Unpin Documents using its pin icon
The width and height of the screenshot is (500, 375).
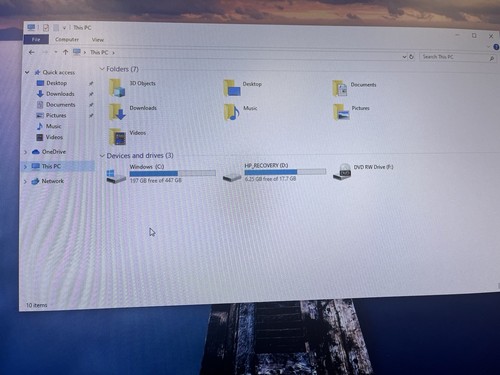pyautogui.click(x=91, y=105)
